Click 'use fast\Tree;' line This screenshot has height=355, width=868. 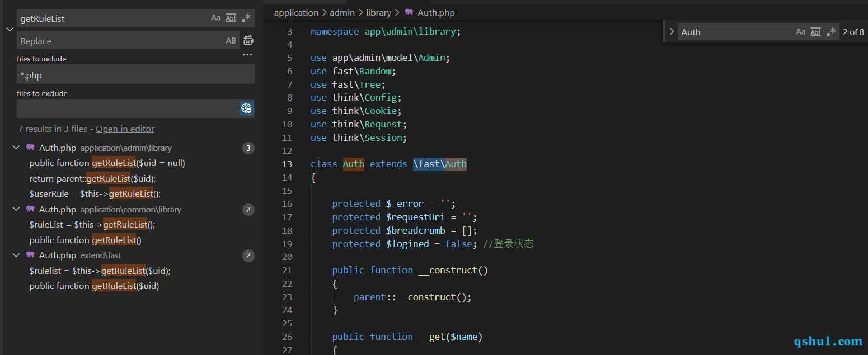click(348, 84)
